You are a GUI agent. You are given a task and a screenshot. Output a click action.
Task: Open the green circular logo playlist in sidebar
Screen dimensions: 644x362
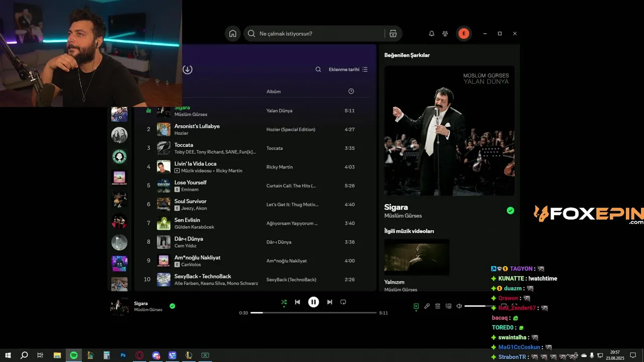(119, 156)
